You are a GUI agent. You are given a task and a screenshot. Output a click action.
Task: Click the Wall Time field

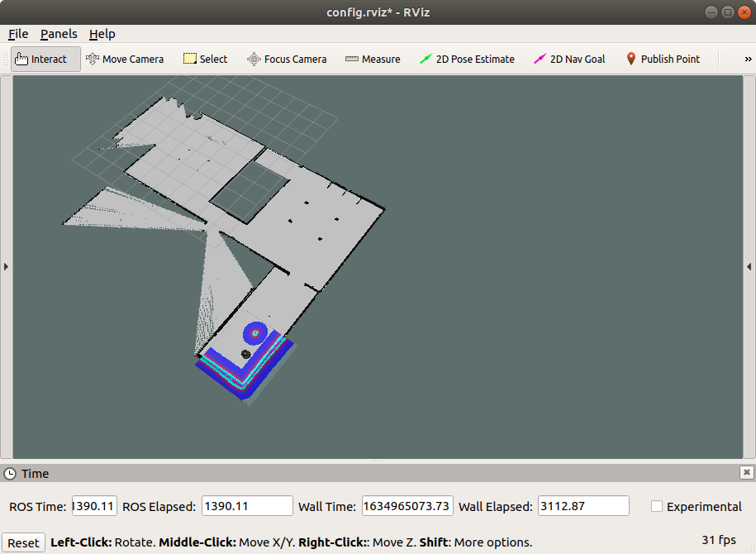coord(407,506)
